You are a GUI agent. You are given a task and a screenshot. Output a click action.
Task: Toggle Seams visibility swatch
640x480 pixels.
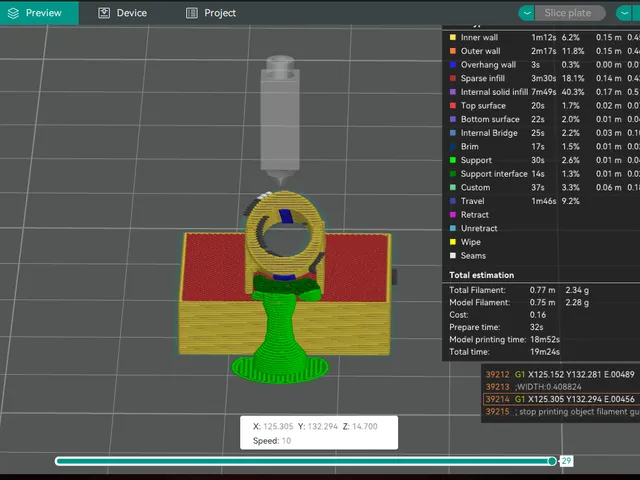(453, 256)
